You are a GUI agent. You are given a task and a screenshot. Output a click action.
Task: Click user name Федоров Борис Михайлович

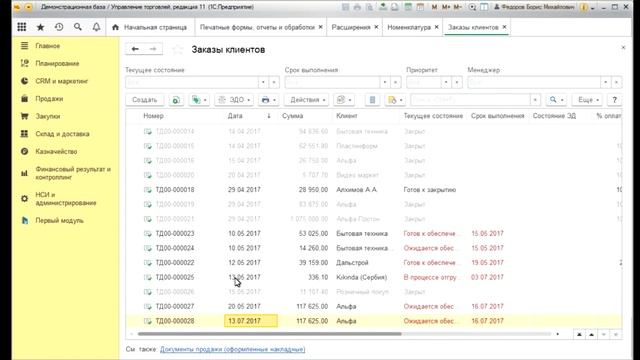click(x=535, y=7)
